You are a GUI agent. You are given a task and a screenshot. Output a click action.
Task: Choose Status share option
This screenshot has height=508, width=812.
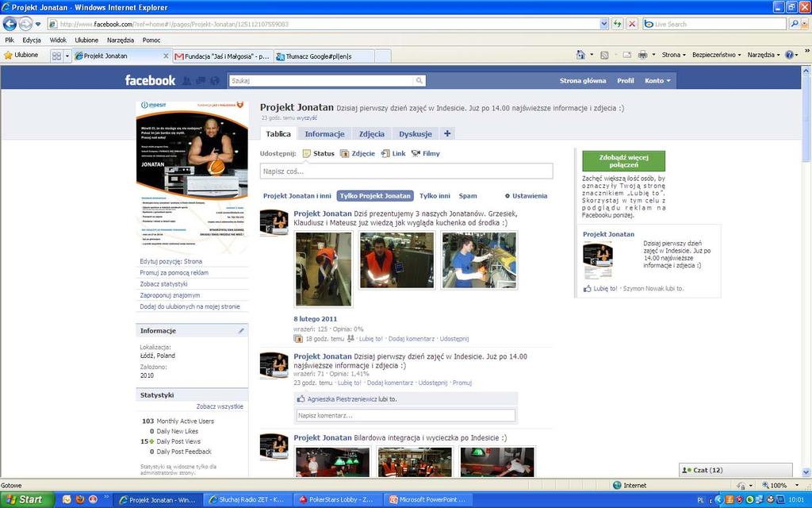point(319,153)
